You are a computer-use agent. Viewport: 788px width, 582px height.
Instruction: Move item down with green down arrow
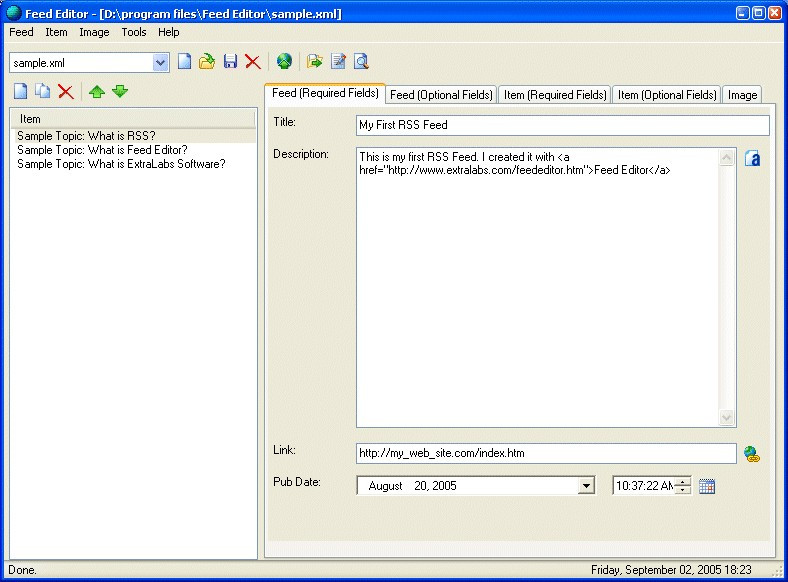pyautogui.click(x=120, y=92)
